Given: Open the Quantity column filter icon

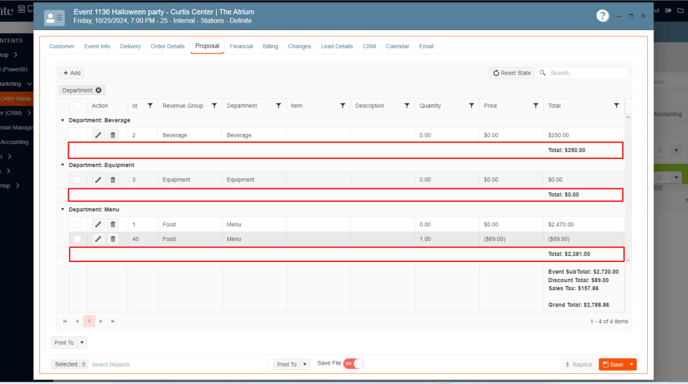Looking at the screenshot, I should pyautogui.click(x=471, y=106).
